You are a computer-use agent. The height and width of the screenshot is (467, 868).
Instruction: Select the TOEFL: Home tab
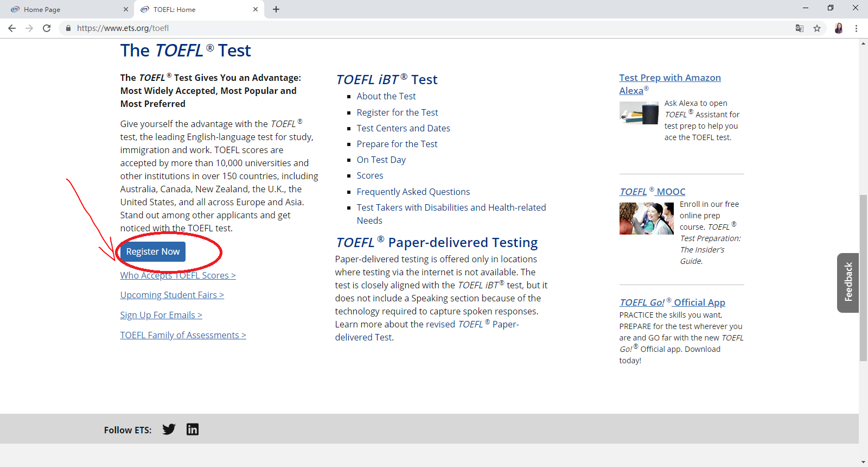click(x=199, y=9)
